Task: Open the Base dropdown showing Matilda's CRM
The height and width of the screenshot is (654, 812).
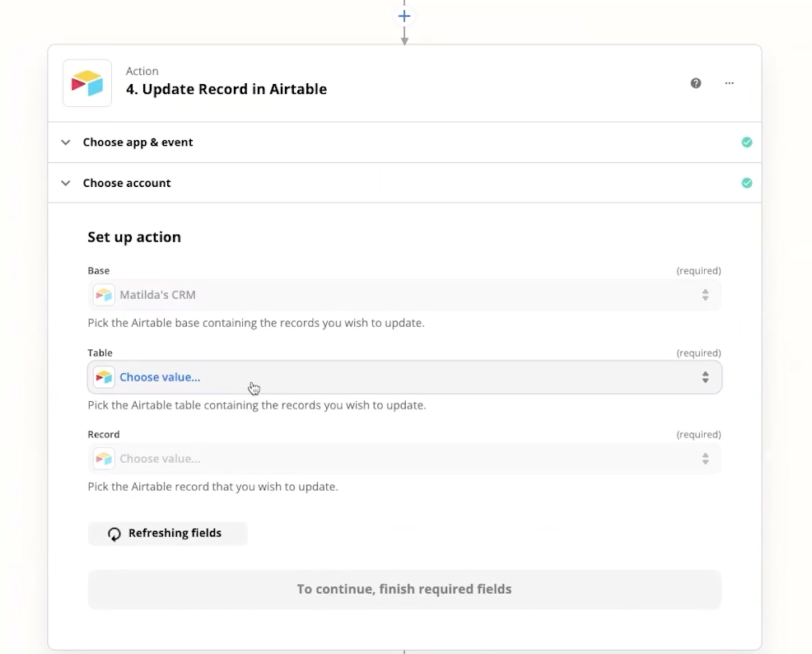Action: (404, 295)
